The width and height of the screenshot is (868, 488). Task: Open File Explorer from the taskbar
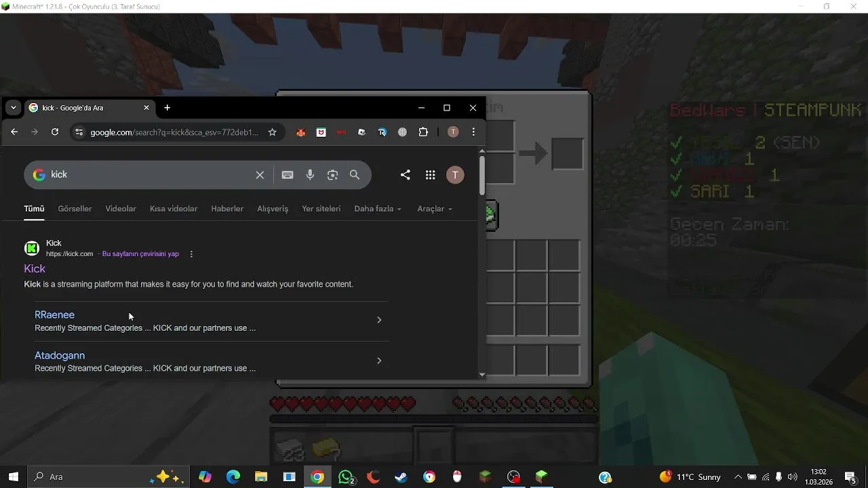tap(261, 477)
